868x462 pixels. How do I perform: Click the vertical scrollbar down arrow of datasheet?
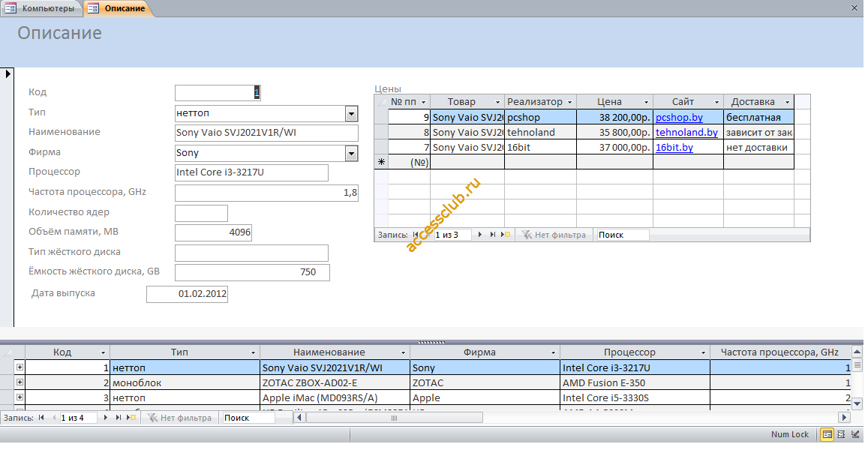[857, 404]
